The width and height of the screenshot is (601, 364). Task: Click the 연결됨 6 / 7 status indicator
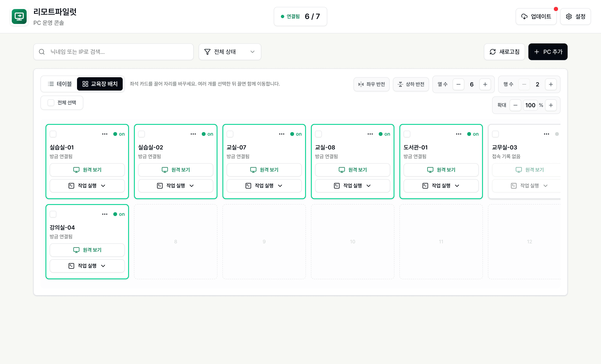300,16
